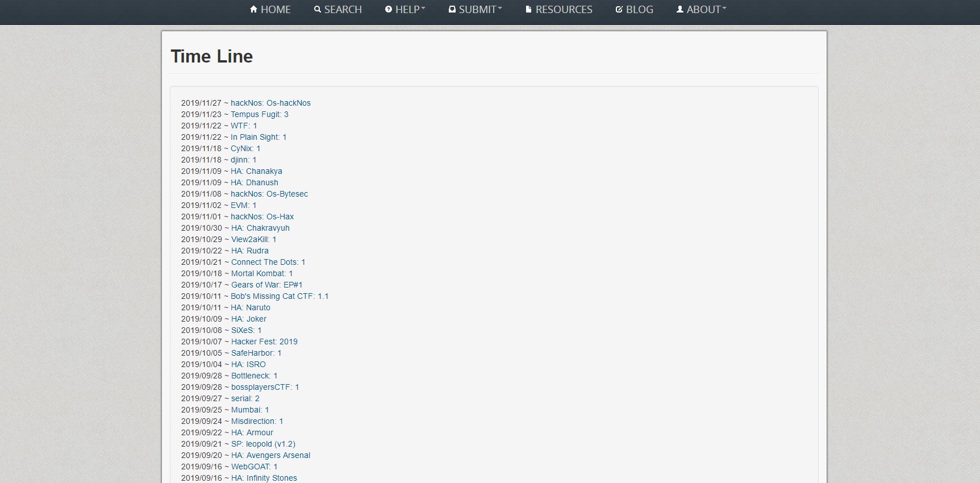Image resolution: width=980 pixels, height=483 pixels.
Task: Click the person icon beside ABOUT
Action: [x=680, y=9]
